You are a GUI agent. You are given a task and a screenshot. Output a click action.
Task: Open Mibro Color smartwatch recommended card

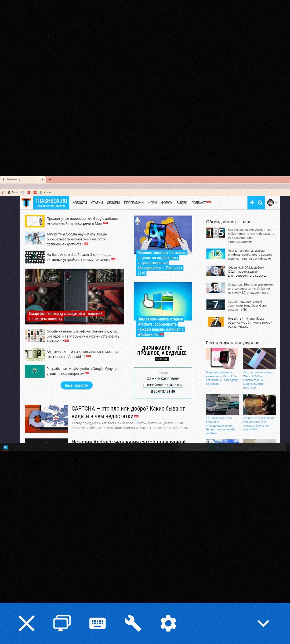222,367
